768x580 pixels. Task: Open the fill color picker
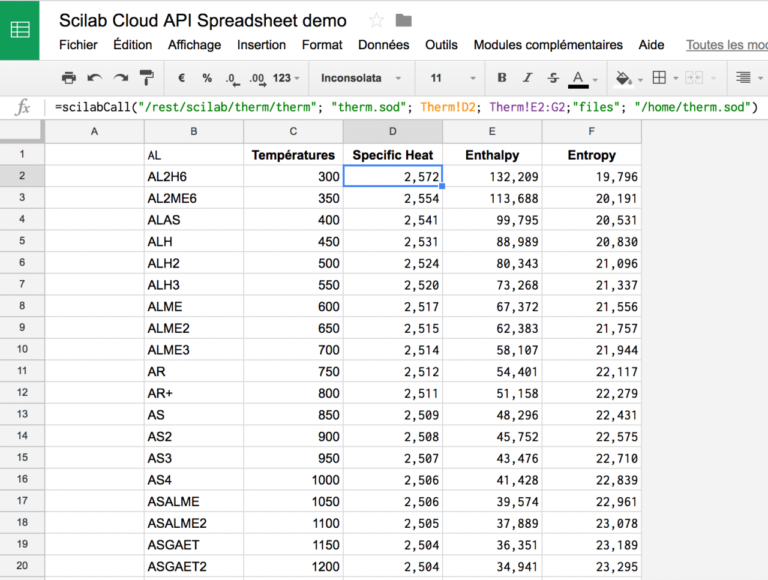click(624, 78)
